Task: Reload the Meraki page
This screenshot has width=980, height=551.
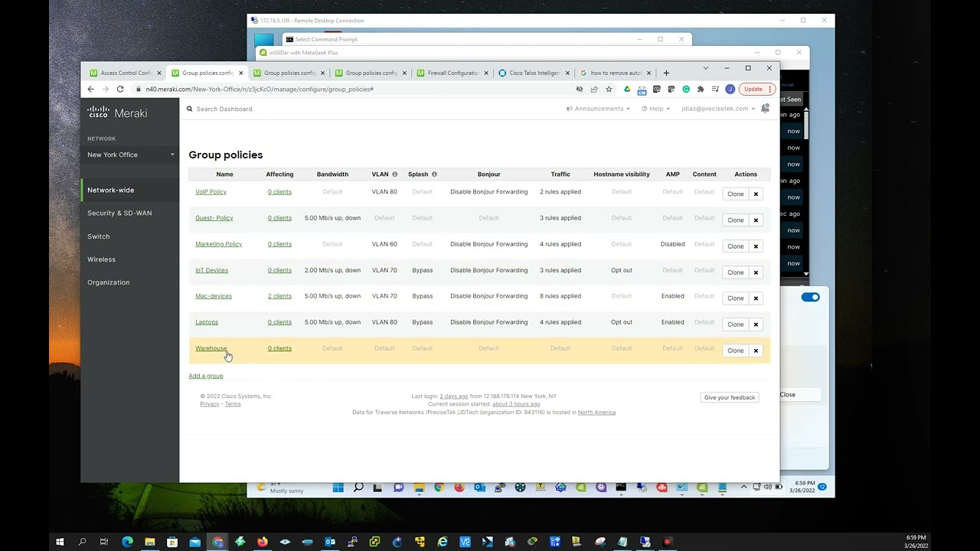Action: click(x=120, y=89)
